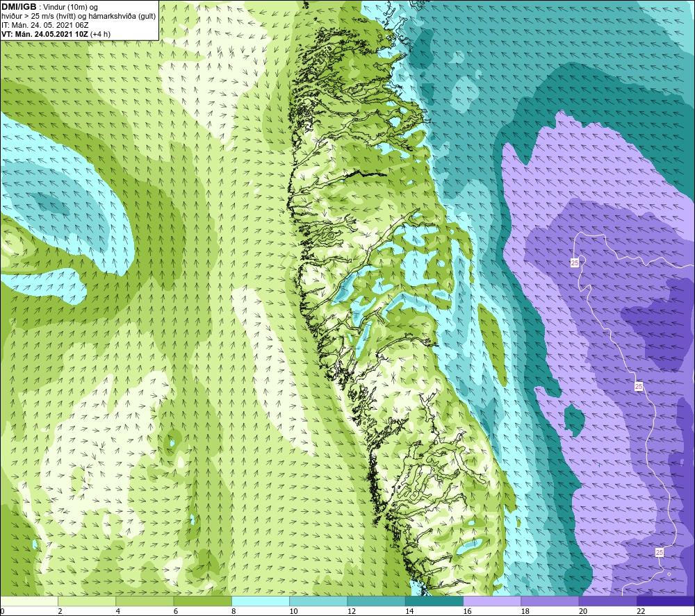Screen dimensions: 695x616
Task: Click the 2–4 m/s light green legend swatch
Action: tap(87, 601)
